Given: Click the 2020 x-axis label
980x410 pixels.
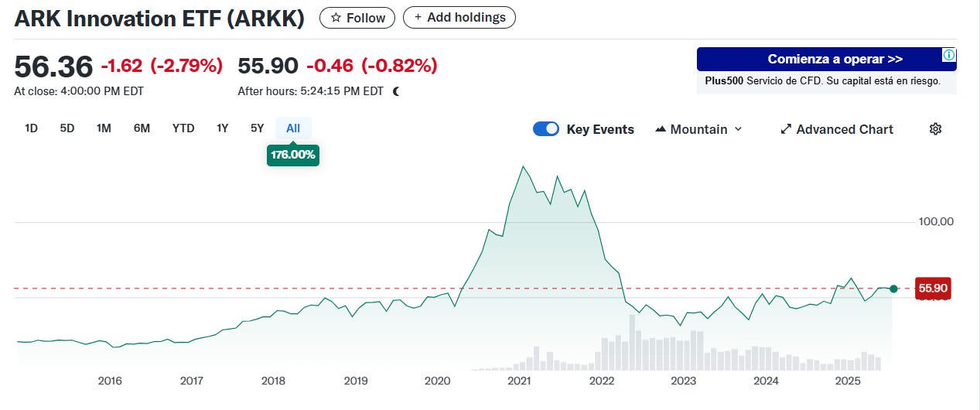Looking at the screenshot, I should click(437, 381).
